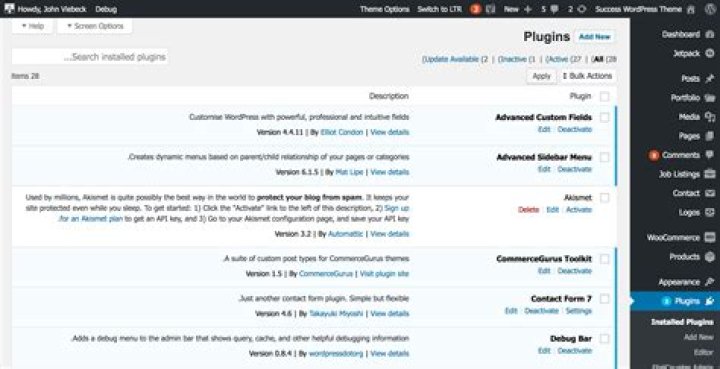Click the Job Listings briefcase icon
The image size is (720, 369).
710,174
